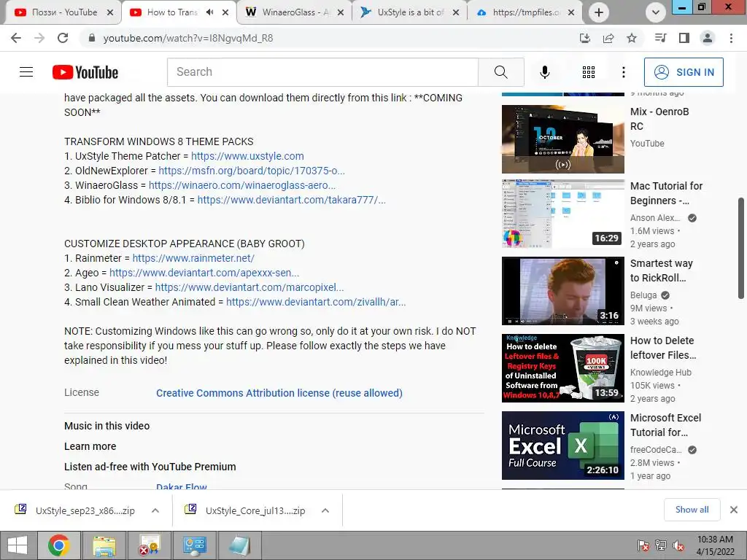Click Learn more under Music
The width and height of the screenshot is (747, 560).
[x=90, y=446]
